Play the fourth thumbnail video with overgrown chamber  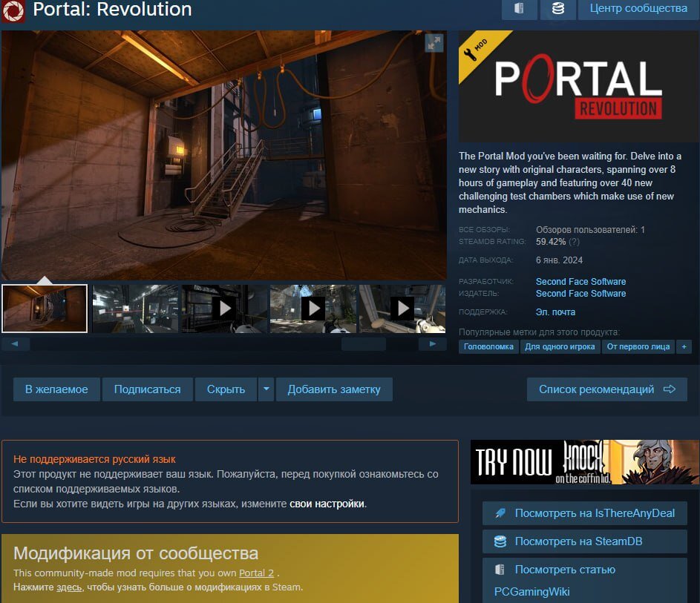313,309
